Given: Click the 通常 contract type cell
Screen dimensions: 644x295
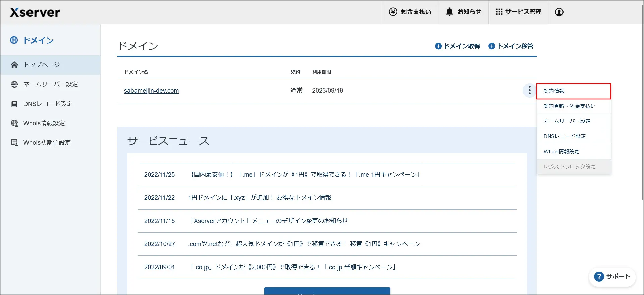Looking at the screenshot, I should [296, 91].
